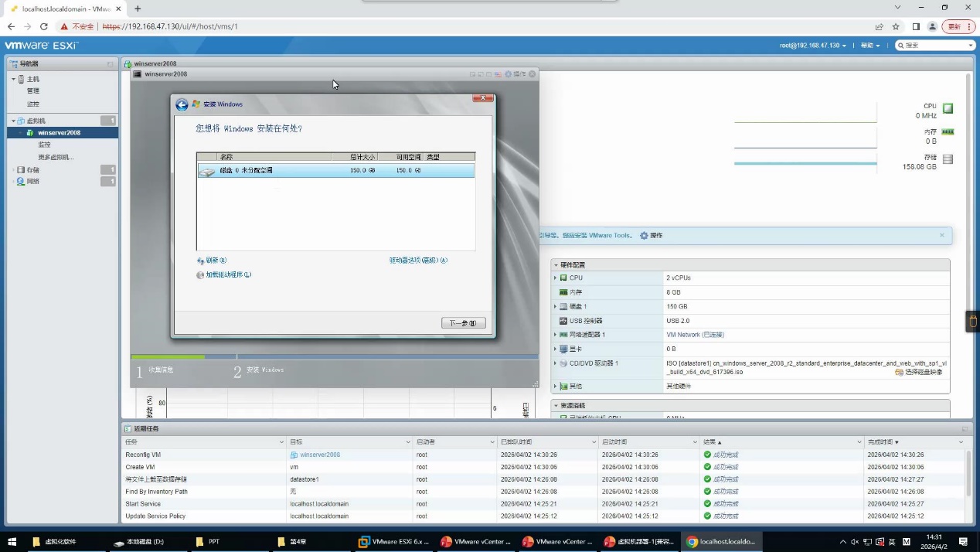Click the Refresh (刷新) link icon in installer
This screenshot has width=980, height=552.
[200, 261]
